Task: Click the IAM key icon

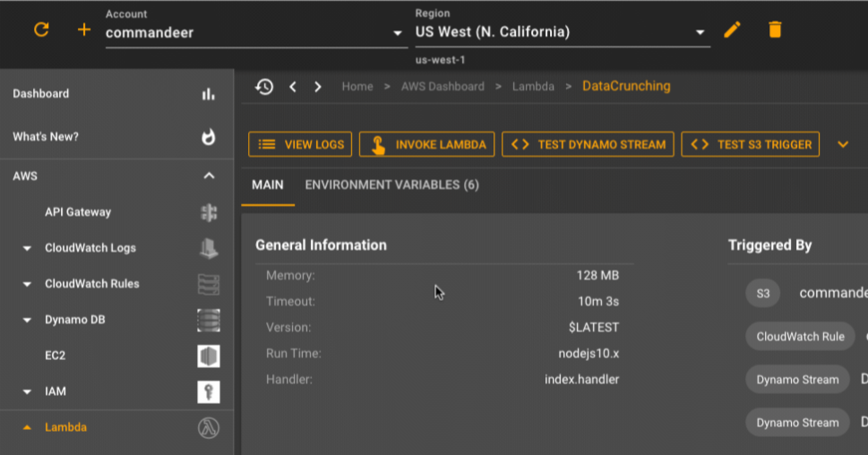Action: [x=209, y=392]
